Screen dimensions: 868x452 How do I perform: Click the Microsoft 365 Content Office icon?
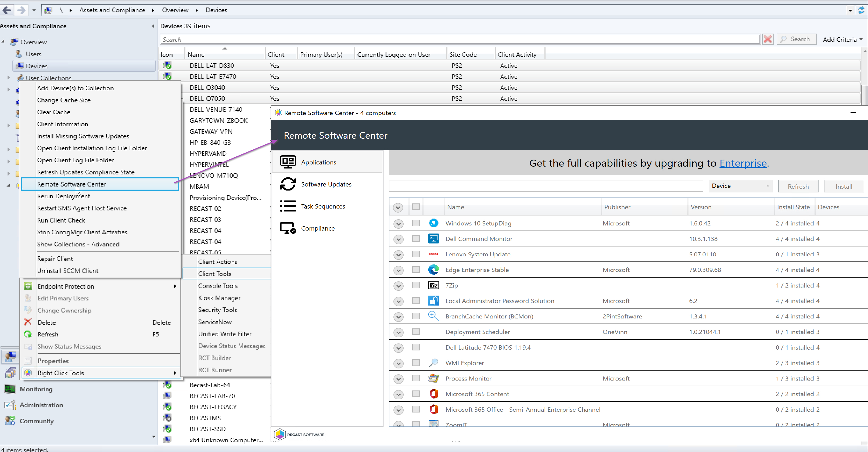click(x=433, y=394)
